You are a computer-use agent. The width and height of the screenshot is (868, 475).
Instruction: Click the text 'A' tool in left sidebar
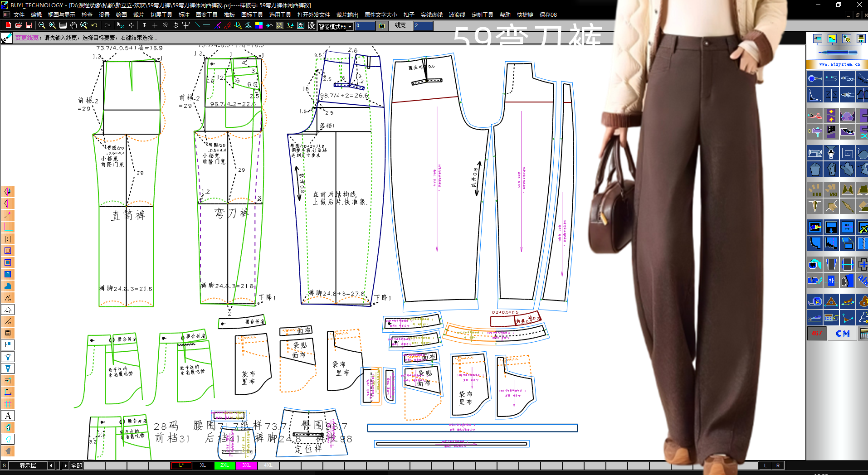[x=8, y=416]
